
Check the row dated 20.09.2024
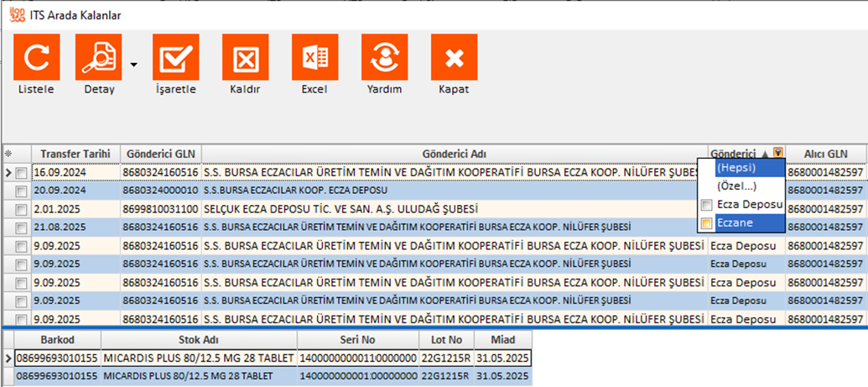pyautogui.click(x=21, y=191)
